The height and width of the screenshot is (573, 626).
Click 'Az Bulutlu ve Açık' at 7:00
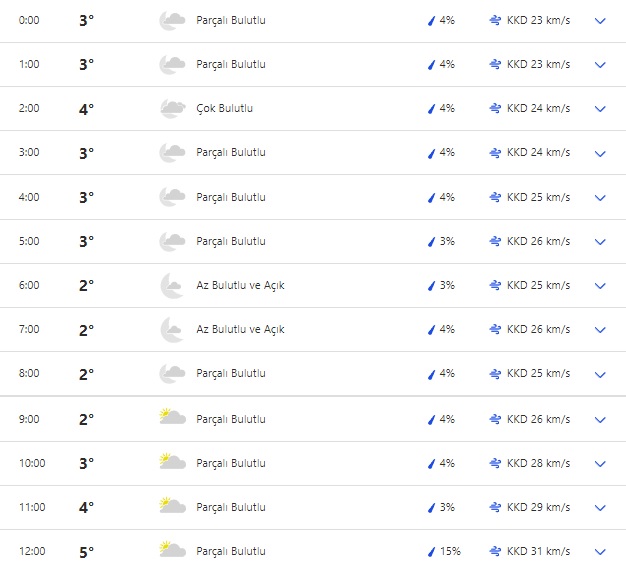coord(240,329)
